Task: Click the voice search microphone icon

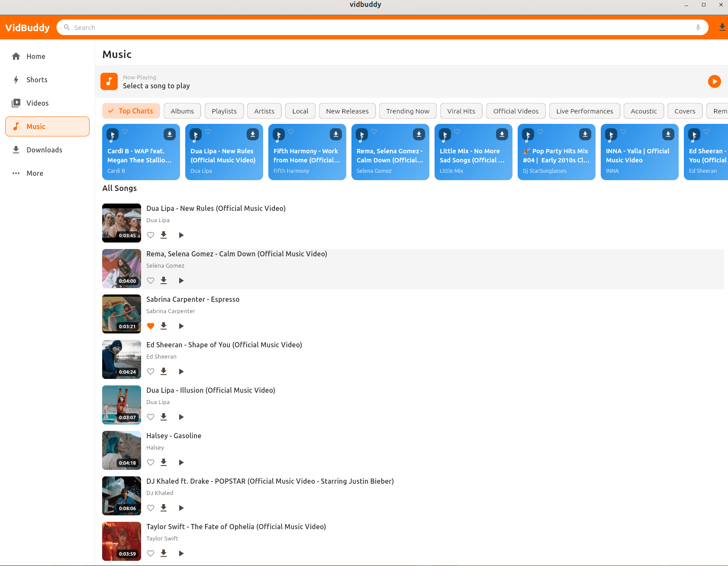Action: [x=698, y=27]
